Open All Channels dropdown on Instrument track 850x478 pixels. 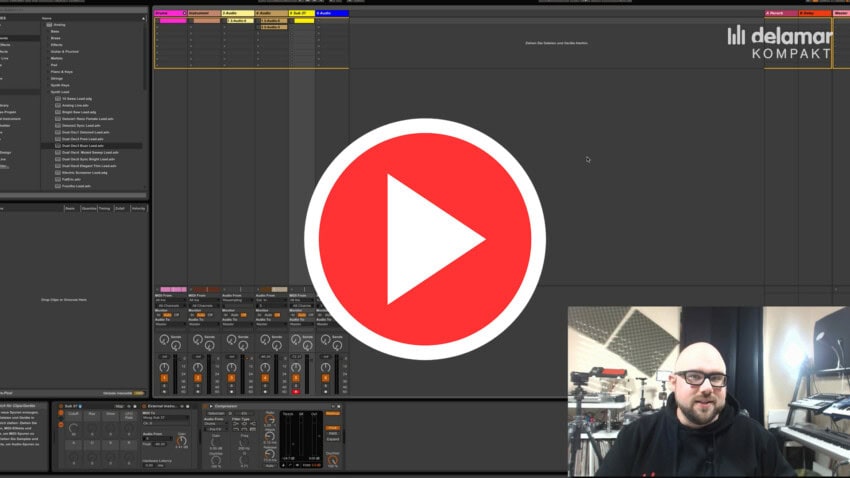point(204,306)
